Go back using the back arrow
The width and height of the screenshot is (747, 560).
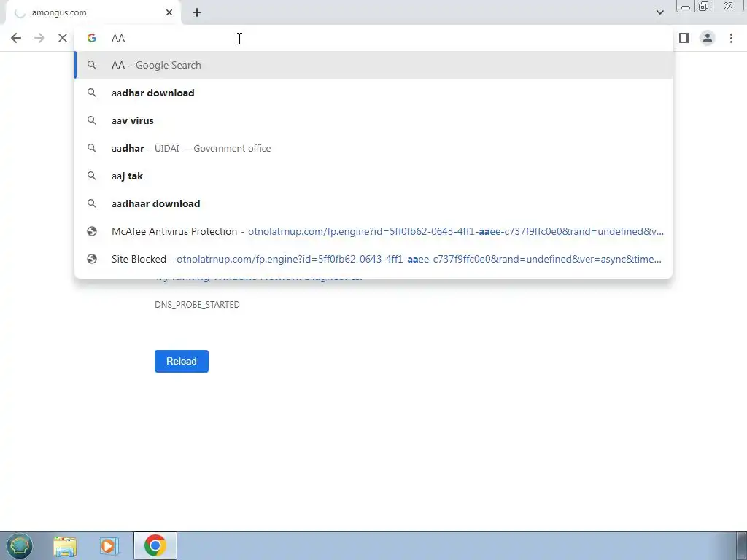click(x=16, y=38)
